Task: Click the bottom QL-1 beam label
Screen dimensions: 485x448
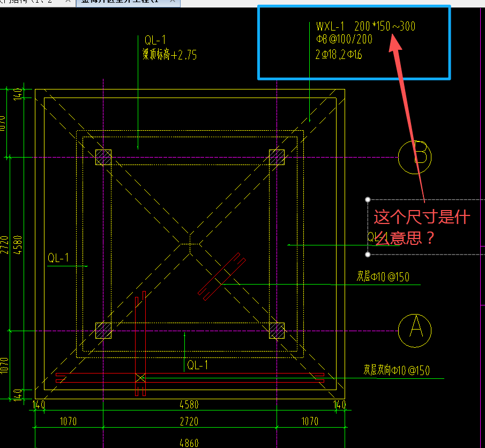Action: tap(198, 365)
